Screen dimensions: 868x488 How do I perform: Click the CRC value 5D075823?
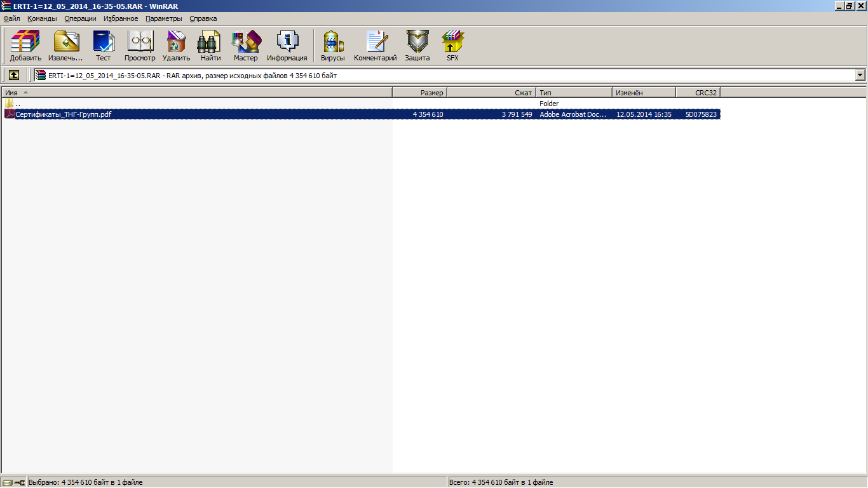tap(701, 114)
